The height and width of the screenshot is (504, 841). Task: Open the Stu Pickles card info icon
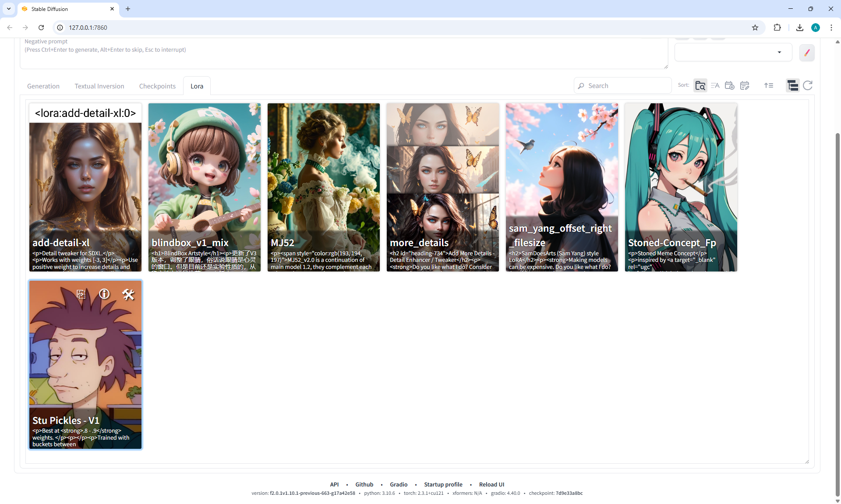(x=104, y=294)
